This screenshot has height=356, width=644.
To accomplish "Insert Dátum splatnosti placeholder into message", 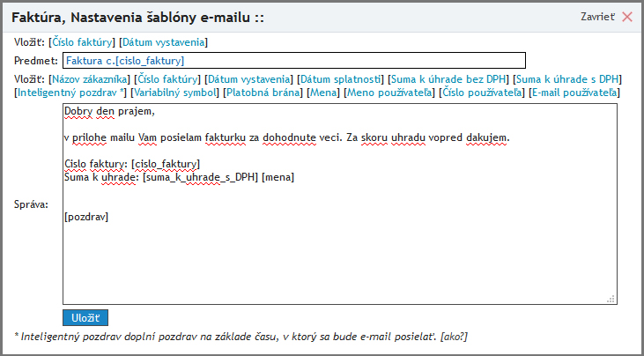I will (338, 79).
